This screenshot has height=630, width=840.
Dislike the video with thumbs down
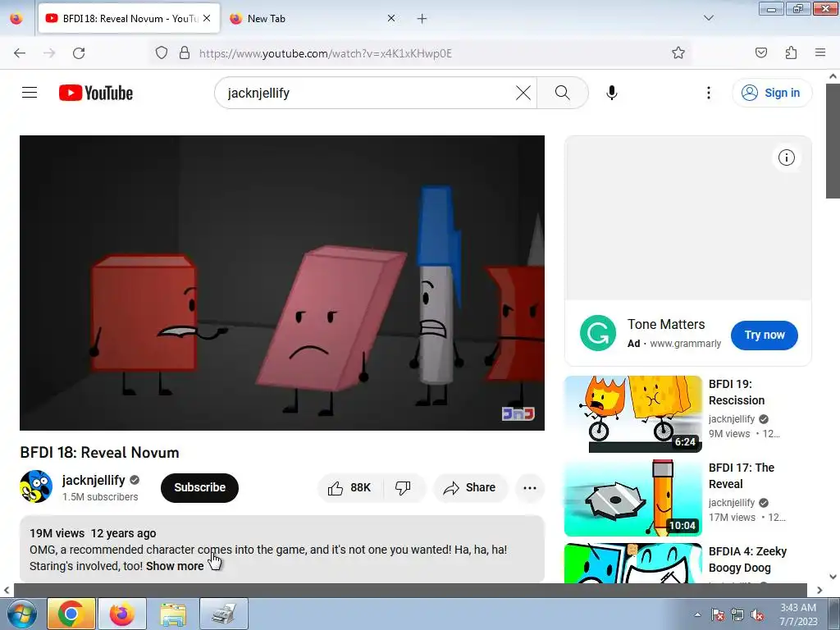pyautogui.click(x=404, y=487)
